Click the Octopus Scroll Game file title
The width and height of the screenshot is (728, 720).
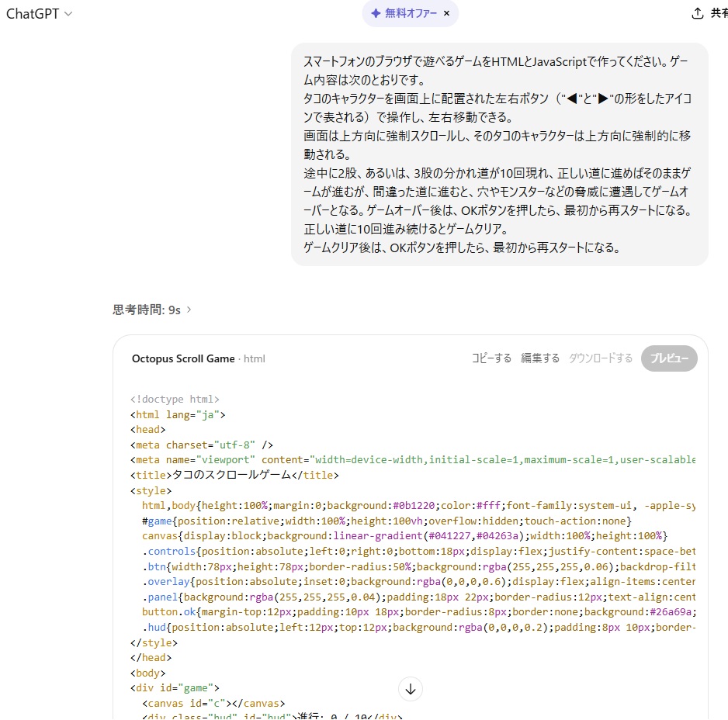(183, 358)
